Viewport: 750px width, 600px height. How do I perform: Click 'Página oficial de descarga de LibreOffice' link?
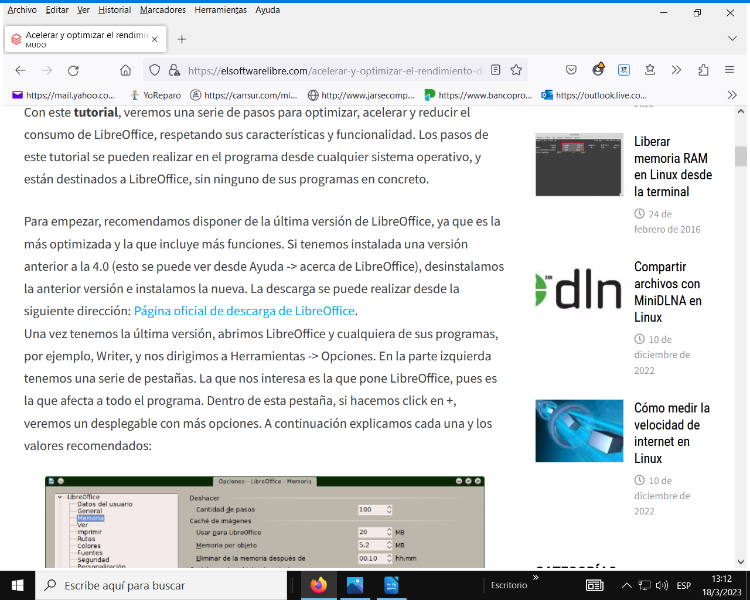click(244, 310)
